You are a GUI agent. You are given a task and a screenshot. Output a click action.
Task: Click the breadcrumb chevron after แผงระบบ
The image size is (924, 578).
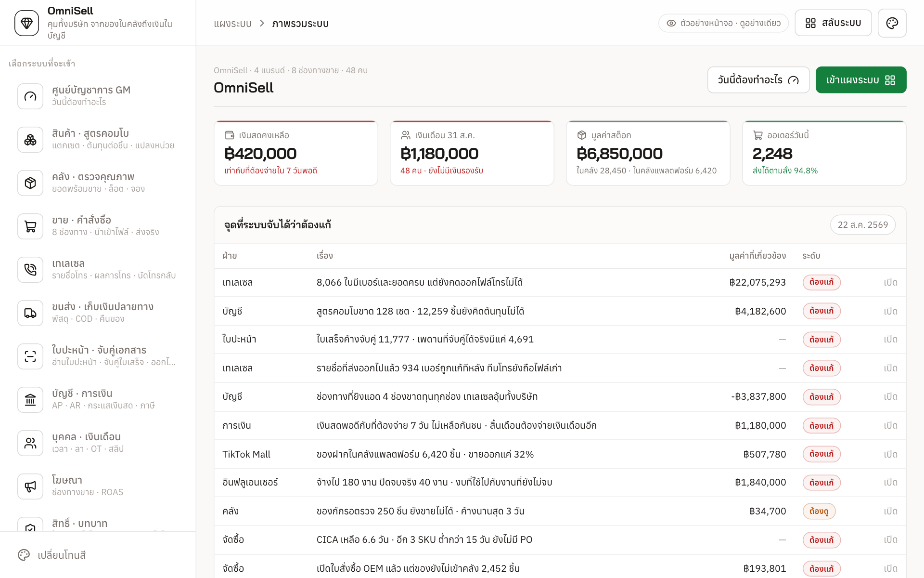pyautogui.click(x=262, y=23)
